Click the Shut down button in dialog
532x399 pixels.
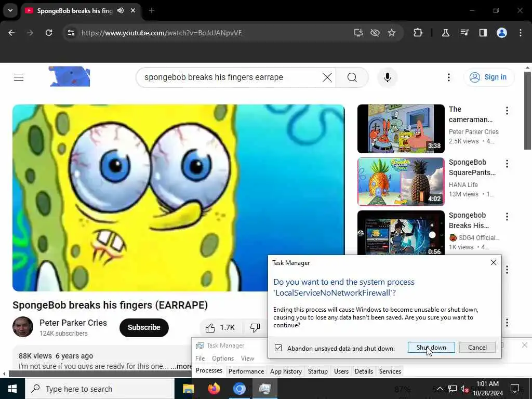pos(431,348)
